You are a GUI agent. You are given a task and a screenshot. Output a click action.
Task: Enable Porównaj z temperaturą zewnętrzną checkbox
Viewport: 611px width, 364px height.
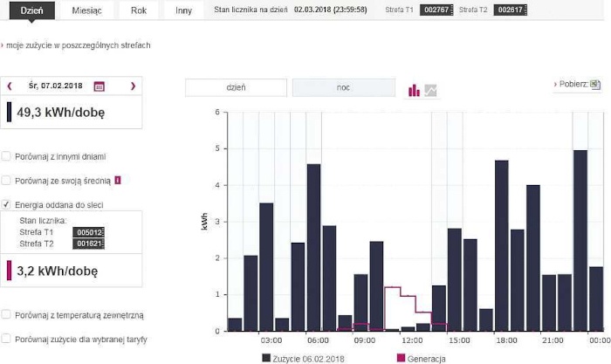click(x=6, y=314)
